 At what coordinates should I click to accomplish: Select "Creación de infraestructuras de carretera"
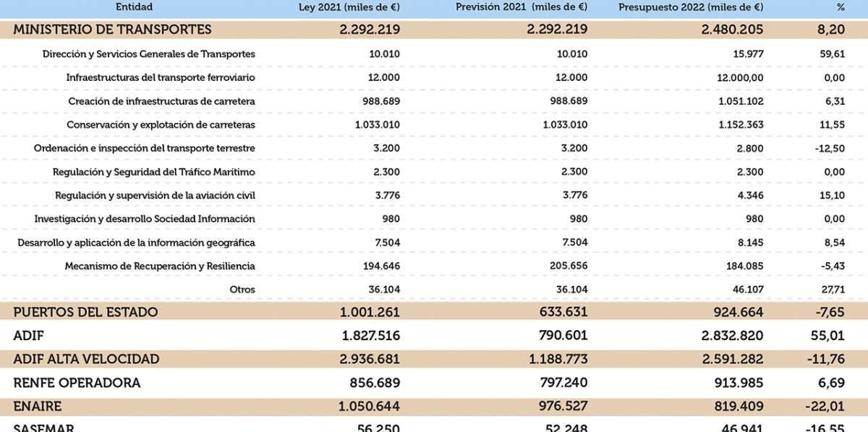tap(162, 101)
